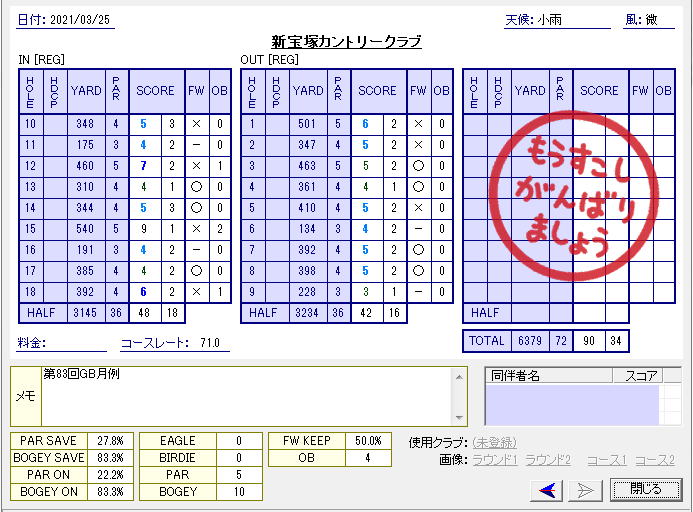The image size is (693, 512).
Task: Open the コース1 image link
Action: point(606,460)
